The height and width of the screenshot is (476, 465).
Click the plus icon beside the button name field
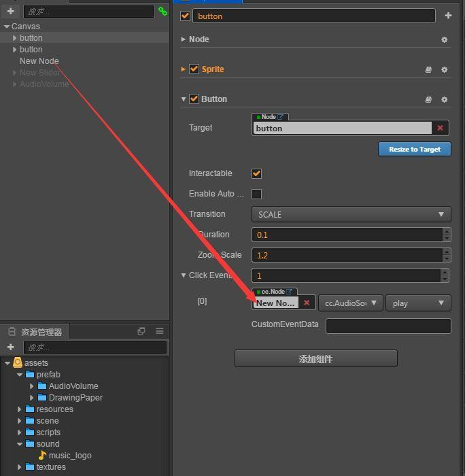click(x=448, y=16)
